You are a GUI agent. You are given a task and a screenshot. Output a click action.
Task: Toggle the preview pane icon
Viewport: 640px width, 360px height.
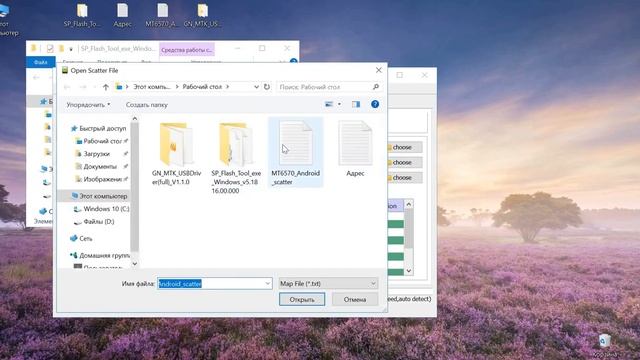point(356,104)
